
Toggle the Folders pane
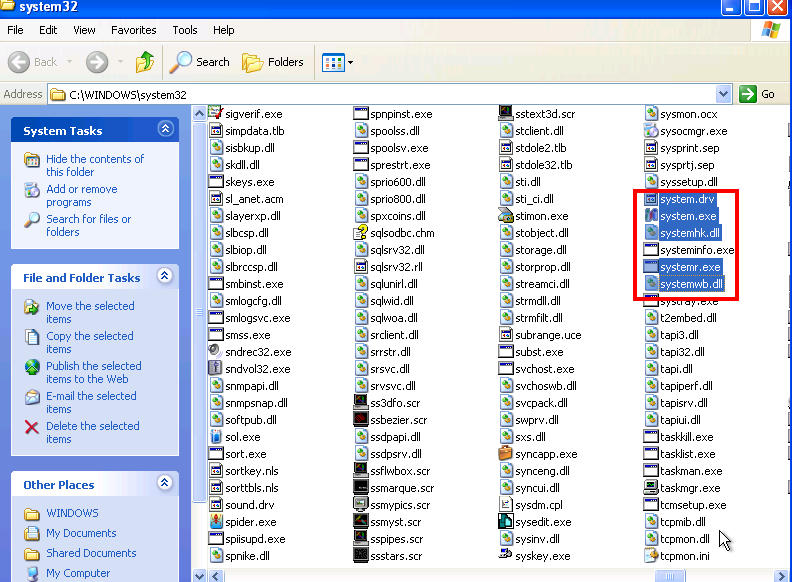click(x=273, y=62)
